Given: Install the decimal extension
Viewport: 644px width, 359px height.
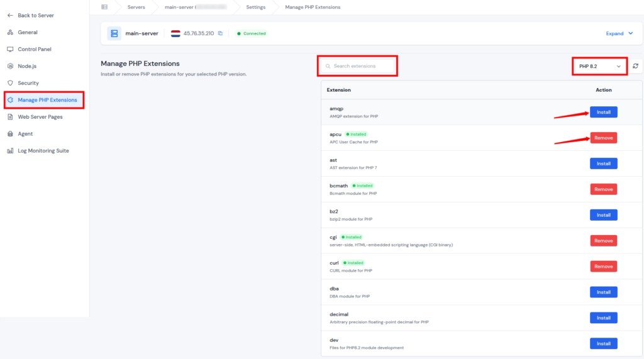Looking at the screenshot, I should 603,318.
